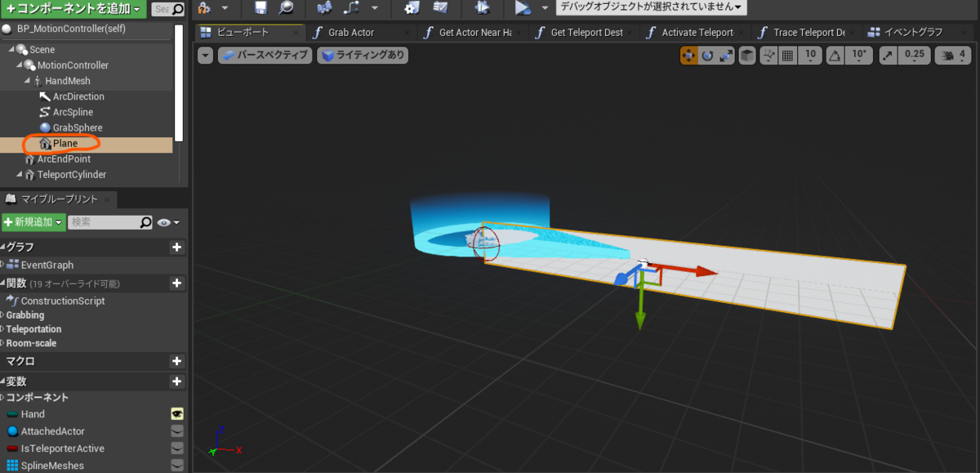The width and height of the screenshot is (980, 473).
Task: Collapse the MotionController tree node
Action: [20, 65]
